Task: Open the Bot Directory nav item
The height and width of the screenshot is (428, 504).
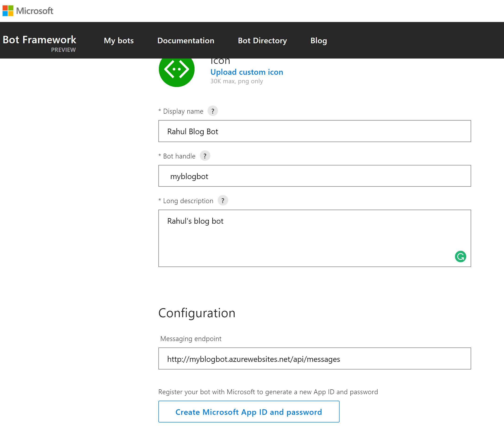Action: pos(262,40)
